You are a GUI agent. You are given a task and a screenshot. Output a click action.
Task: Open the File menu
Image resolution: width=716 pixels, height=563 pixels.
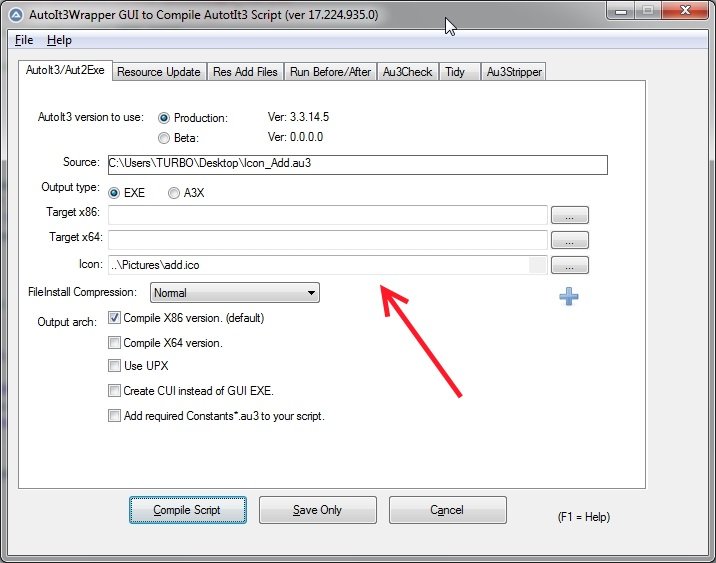tap(24, 40)
